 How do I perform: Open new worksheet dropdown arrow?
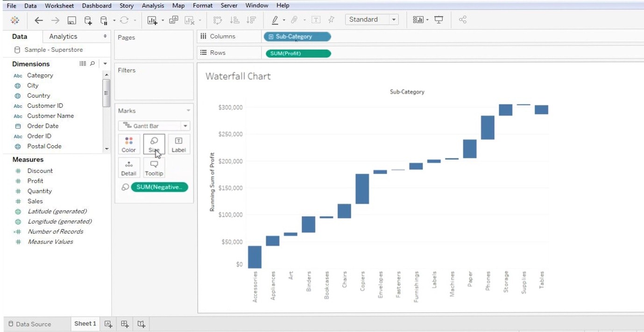tap(163, 21)
